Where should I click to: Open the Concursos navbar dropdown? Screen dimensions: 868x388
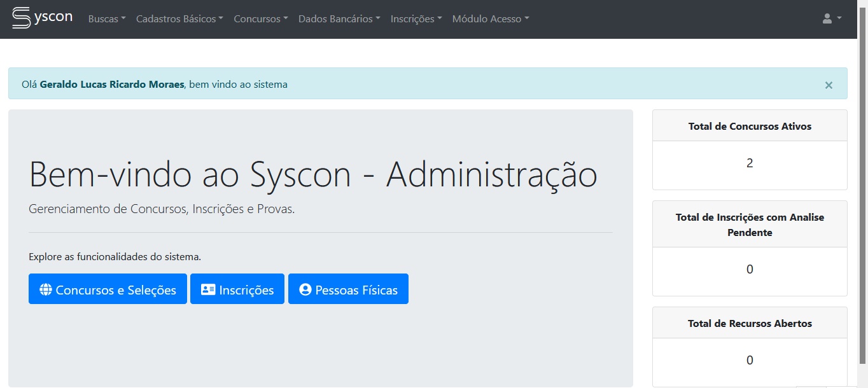click(260, 19)
